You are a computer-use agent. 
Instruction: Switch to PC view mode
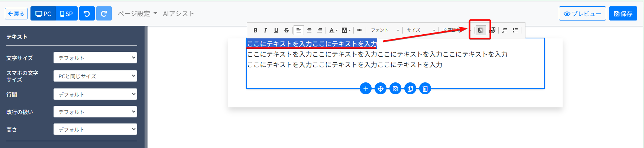pyautogui.click(x=43, y=13)
